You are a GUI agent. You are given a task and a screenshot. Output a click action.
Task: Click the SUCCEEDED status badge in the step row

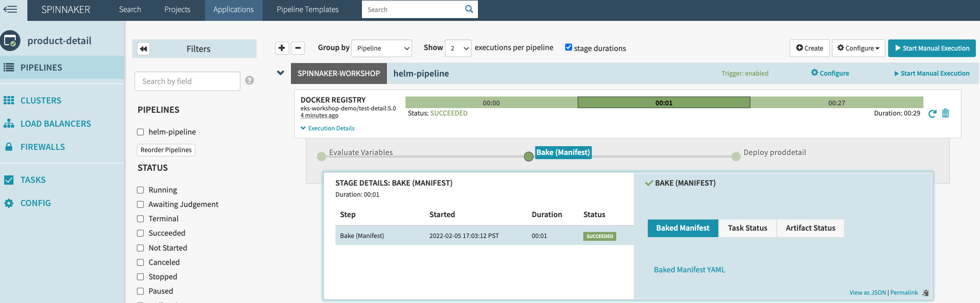click(x=600, y=236)
